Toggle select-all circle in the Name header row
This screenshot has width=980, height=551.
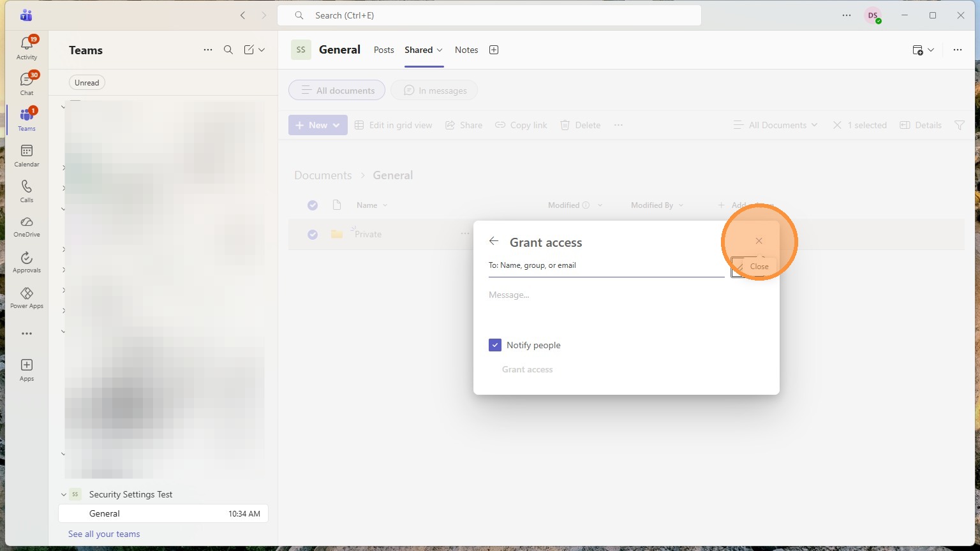tap(313, 205)
